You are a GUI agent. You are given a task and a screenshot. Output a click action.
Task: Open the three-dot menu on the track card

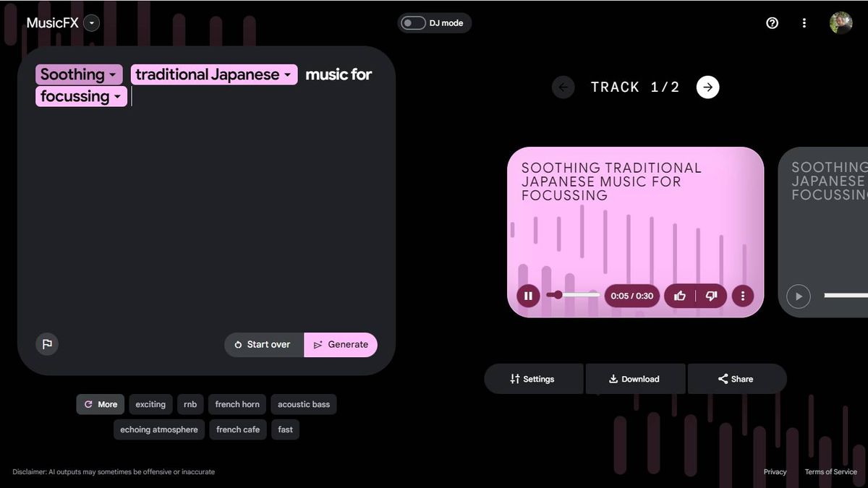[742, 296]
